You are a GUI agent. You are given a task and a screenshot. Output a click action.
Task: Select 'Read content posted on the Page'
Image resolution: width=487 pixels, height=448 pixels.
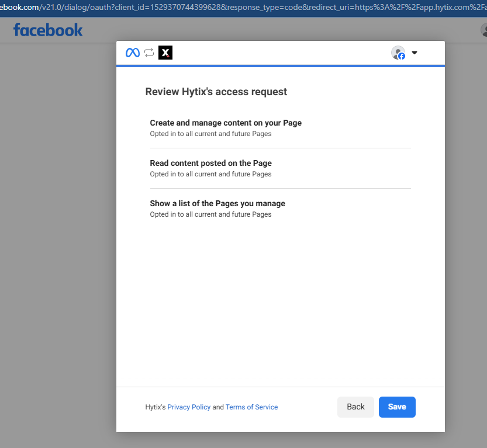tap(211, 163)
